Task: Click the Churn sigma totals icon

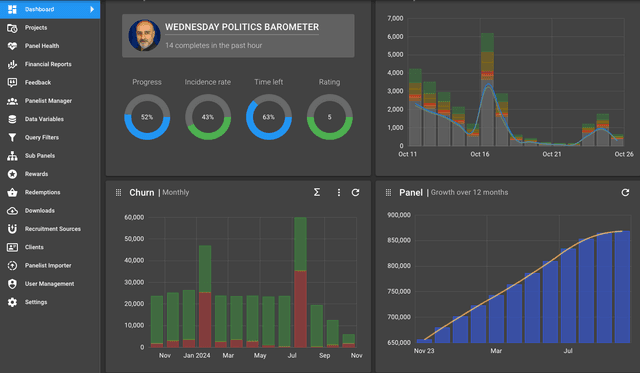Action: coord(317,192)
